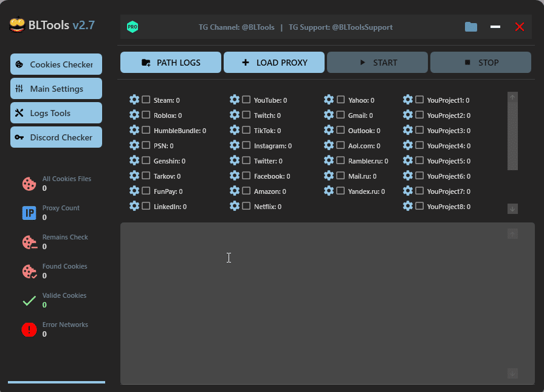Image resolution: width=544 pixels, height=392 pixels.
Task: Click the green PRO badge
Action: [133, 27]
